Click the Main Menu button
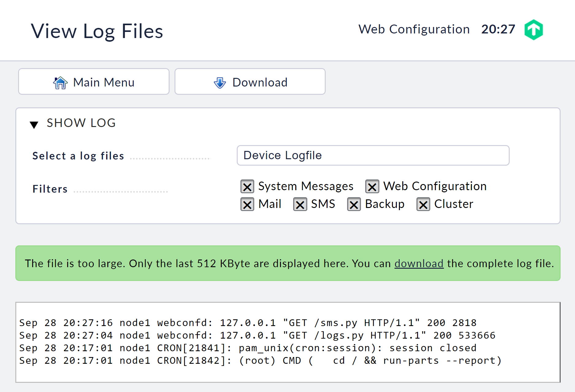 click(94, 82)
